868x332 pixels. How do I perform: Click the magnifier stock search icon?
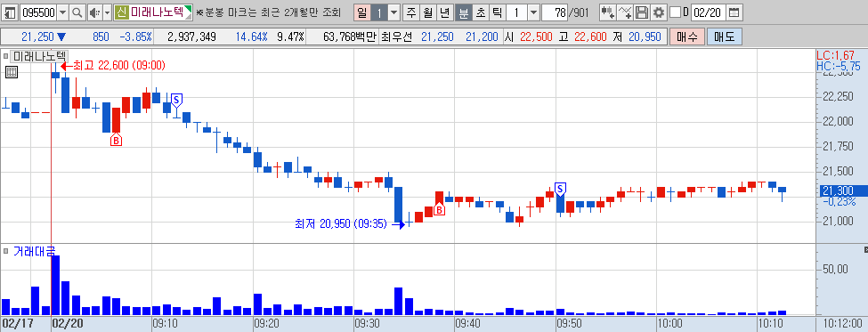click(x=77, y=12)
